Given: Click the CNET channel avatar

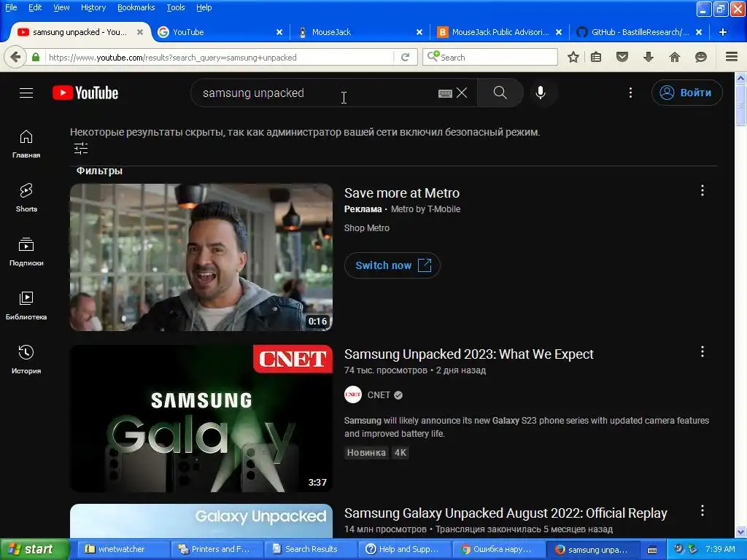Looking at the screenshot, I should pos(353,394).
